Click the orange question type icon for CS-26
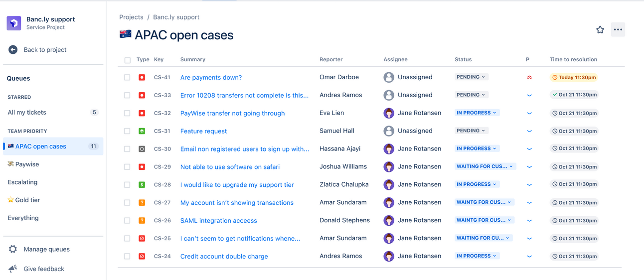Viewport: 644px width, 280px height. pos(142,221)
